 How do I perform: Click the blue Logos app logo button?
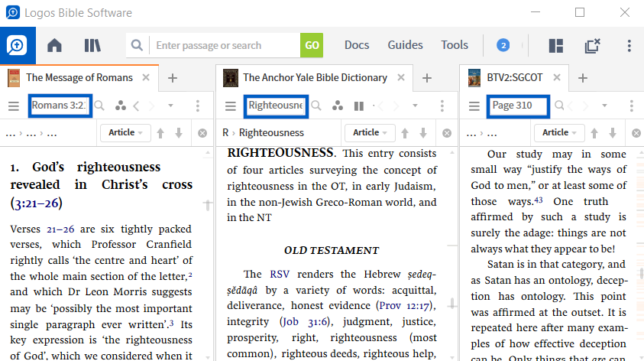pos(18,46)
